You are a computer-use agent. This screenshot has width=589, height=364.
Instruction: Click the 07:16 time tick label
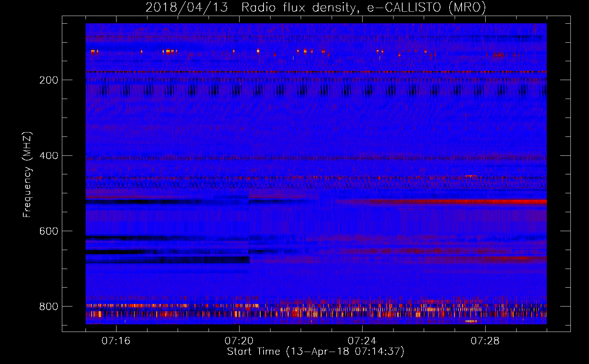click(116, 341)
